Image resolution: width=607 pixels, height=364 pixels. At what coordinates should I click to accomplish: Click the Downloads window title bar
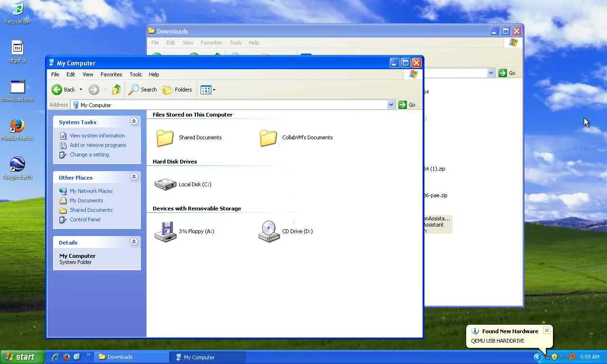tap(335, 31)
